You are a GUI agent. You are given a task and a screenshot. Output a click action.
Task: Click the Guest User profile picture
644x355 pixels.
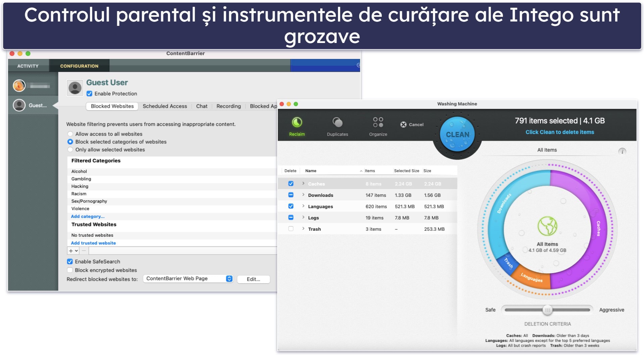click(x=75, y=88)
